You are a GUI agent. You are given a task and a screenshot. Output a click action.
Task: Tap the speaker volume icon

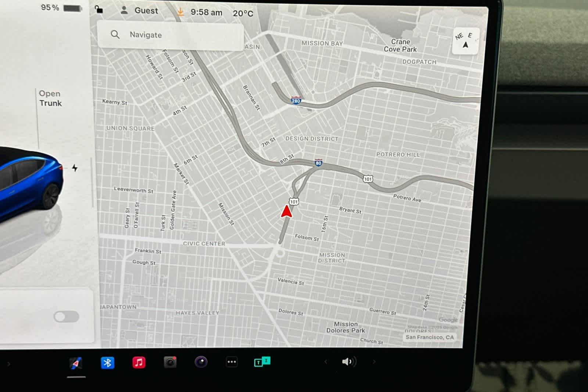tap(349, 362)
